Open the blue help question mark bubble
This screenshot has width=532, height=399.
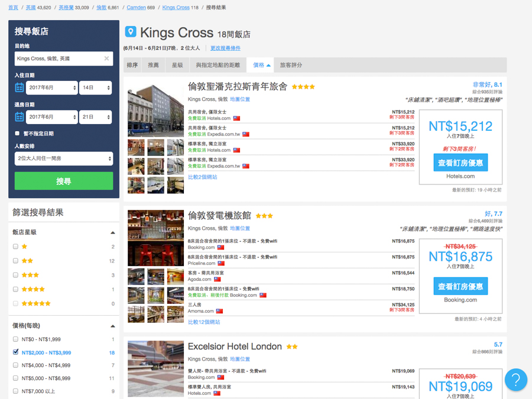pos(515,379)
